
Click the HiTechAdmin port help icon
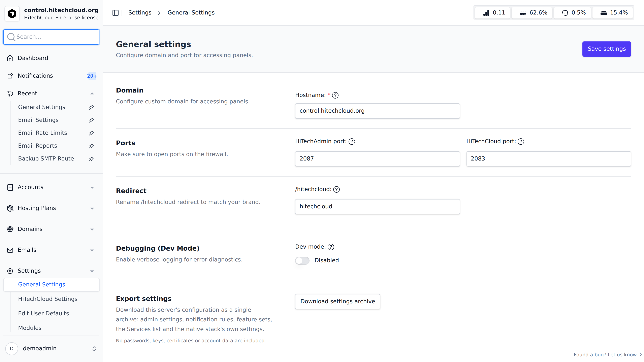click(352, 141)
